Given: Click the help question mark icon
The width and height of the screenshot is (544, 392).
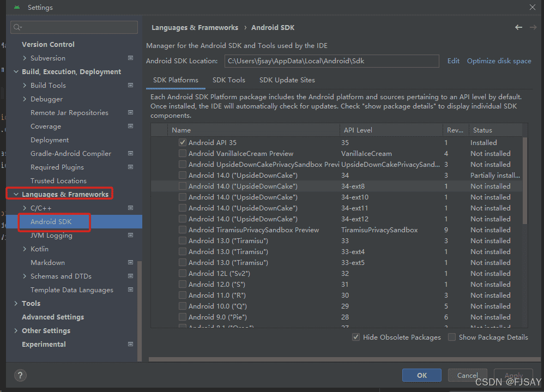Looking at the screenshot, I should 20,375.
